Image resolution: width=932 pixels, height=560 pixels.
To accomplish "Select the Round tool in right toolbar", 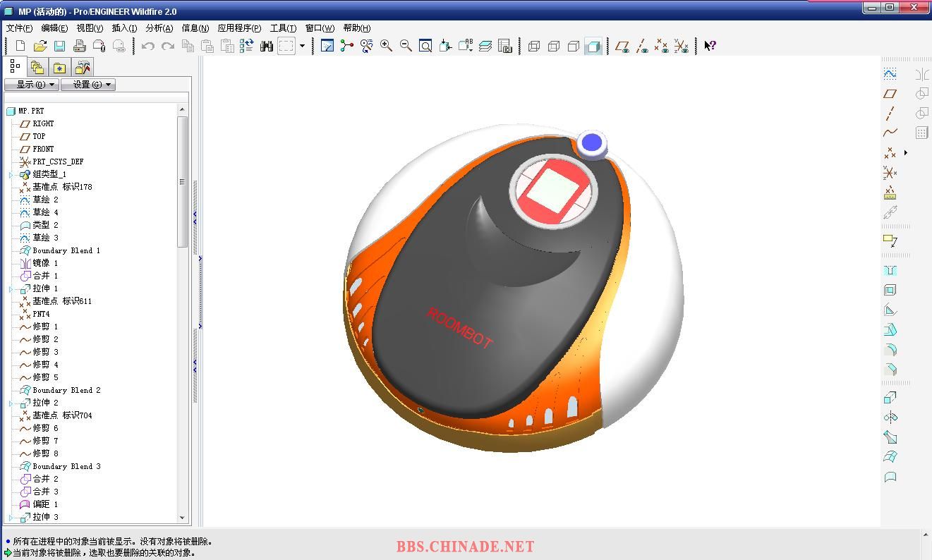I will (x=890, y=350).
